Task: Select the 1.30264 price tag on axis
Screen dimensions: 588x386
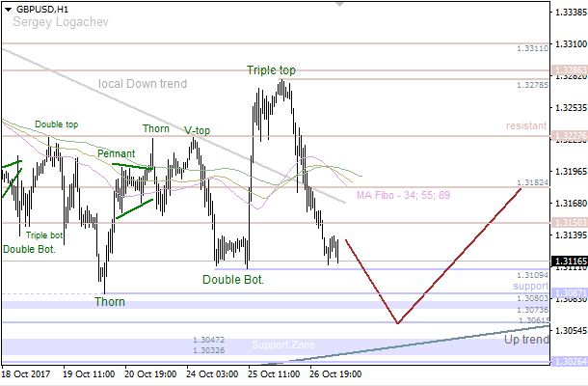Action: click(x=568, y=362)
